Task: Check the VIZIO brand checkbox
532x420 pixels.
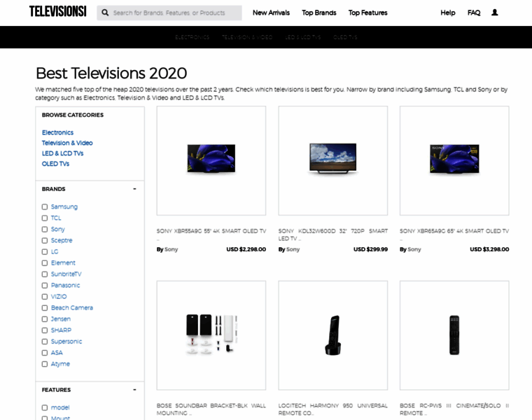Action: pos(44,297)
